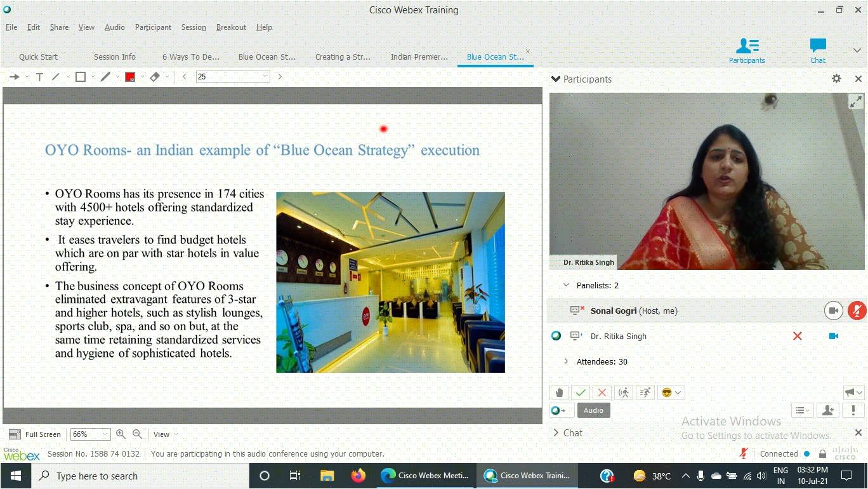Click the Go Slower feedback icon
This screenshot has width=868, height=489.
pyautogui.click(x=624, y=392)
